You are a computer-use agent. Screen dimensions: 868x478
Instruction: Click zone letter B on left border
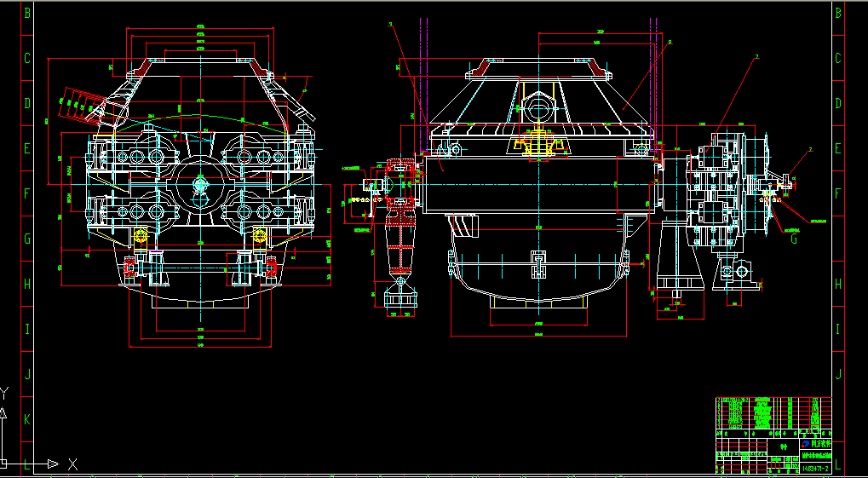pyautogui.click(x=27, y=13)
